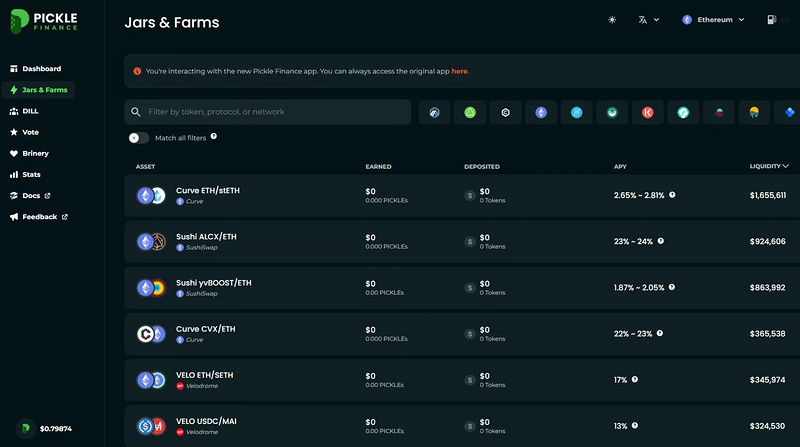Click the gas pump icon
The height and width of the screenshot is (447, 800).
[771, 20]
